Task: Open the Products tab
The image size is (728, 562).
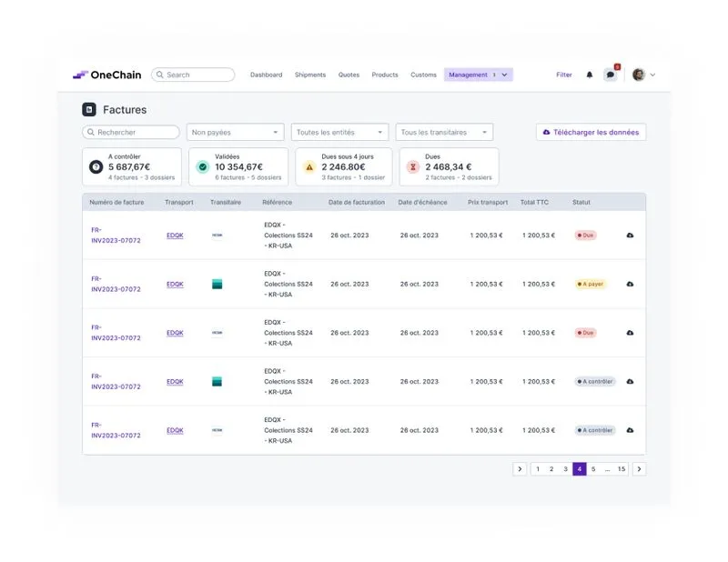Action: [x=384, y=75]
